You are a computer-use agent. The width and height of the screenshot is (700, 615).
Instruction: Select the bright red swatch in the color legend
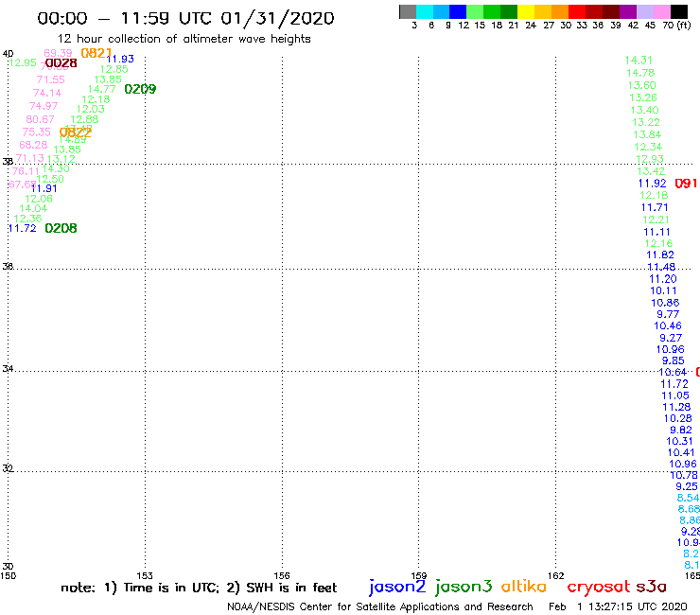(577, 11)
